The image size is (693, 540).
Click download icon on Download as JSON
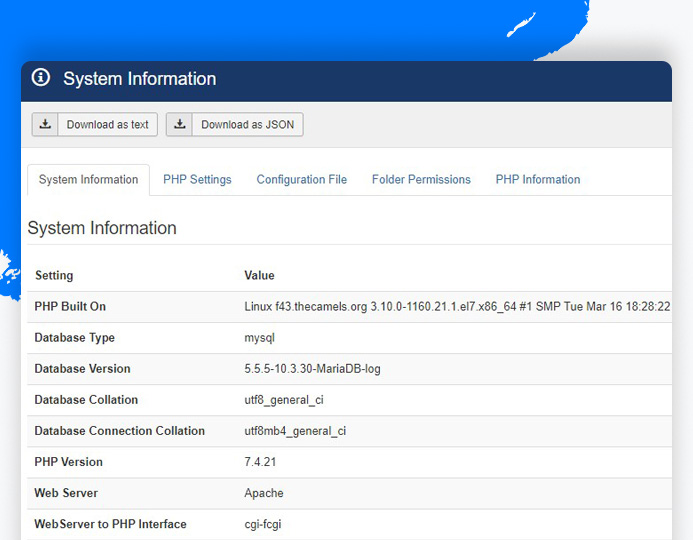179,124
